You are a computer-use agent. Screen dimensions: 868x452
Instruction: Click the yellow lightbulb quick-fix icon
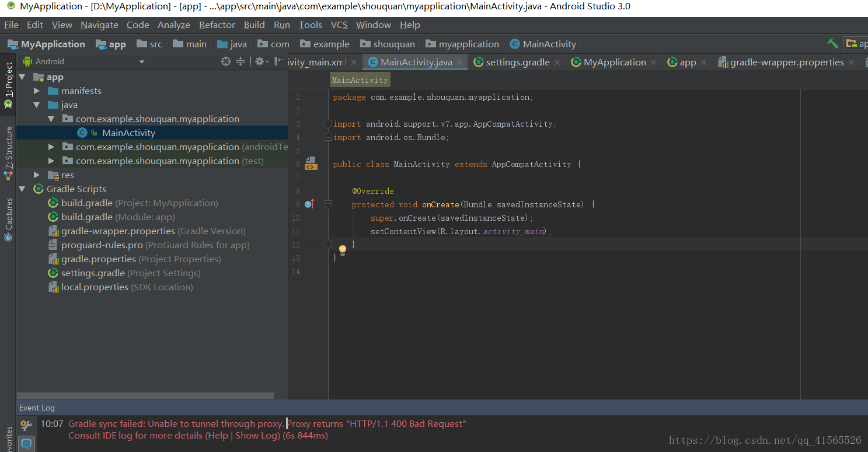[x=343, y=250]
